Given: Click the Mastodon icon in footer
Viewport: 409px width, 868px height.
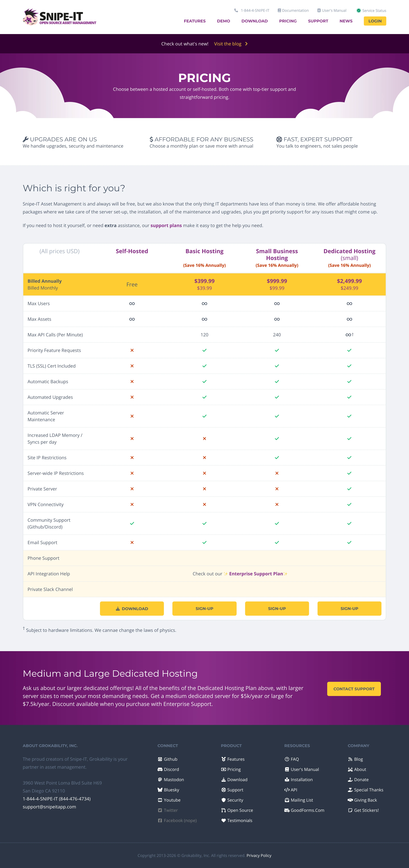Looking at the screenshot, I should pyautogui.click(x=160, y=779).
